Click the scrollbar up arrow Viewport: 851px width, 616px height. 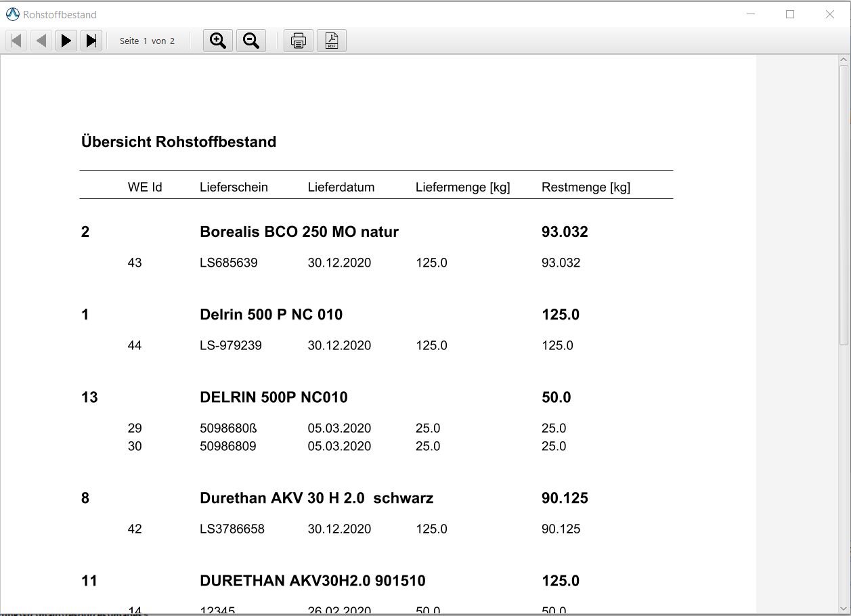tap(844, 60)
